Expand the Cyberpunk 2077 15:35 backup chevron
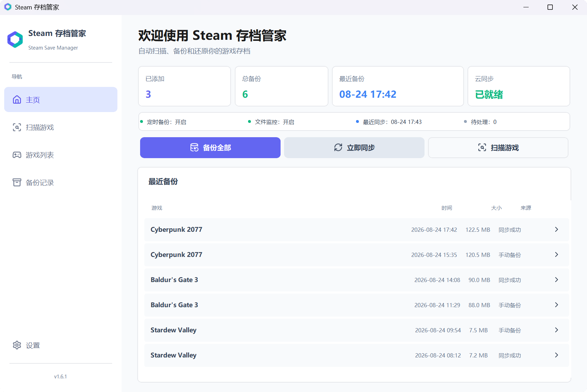This screenshot has width=587, height=392. [557, 254]
